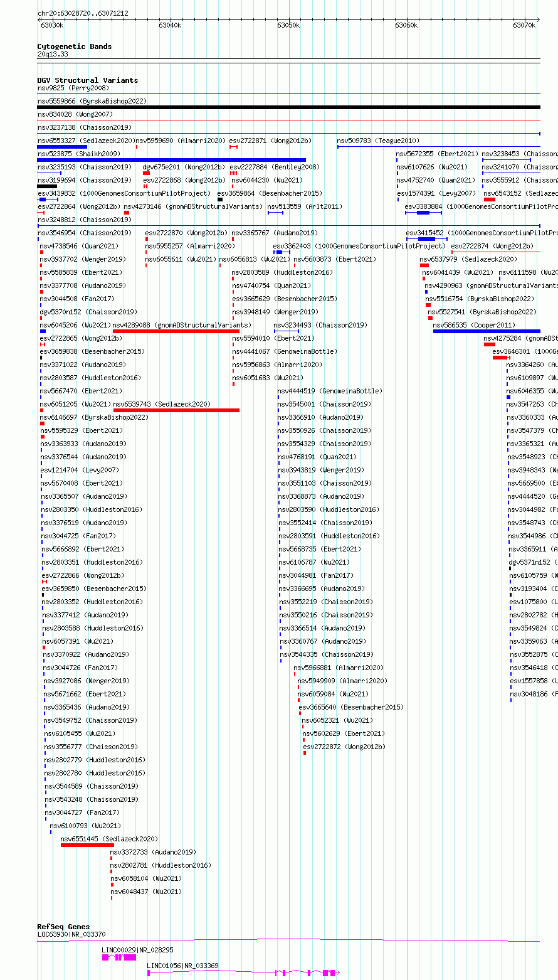This screenshot has height=980, width=558.
Task: Open nsv2803589 (Huddleston2016) label
Action: coord(283,272)
